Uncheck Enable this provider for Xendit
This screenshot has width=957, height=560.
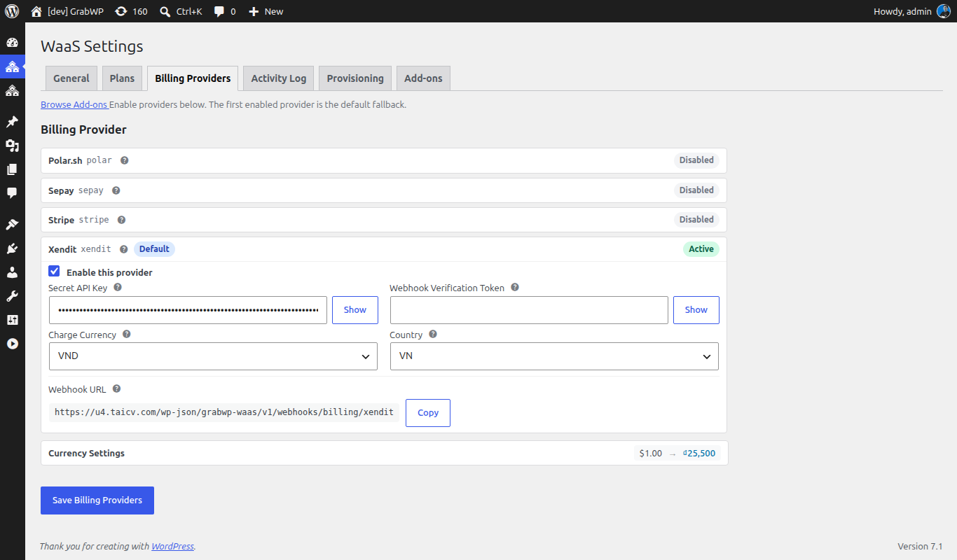54,272
